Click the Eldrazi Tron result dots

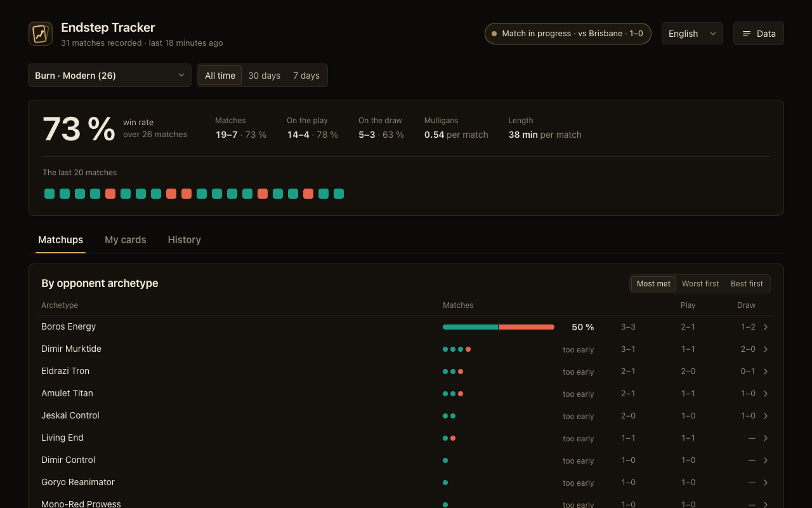(453, 371)
